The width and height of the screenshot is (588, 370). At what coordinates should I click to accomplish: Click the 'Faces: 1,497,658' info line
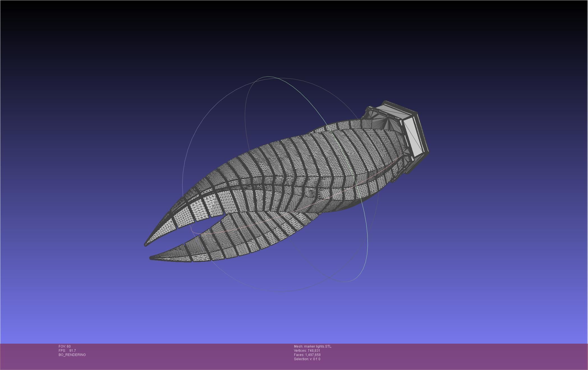point(307,355)
